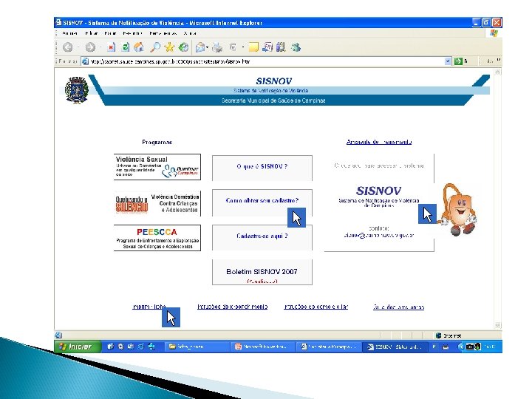This screenshot has height=399, width=532.
Task: Click the vertical scrollbar up arrow
Action: pyautogui.click(x=498, y=72)
